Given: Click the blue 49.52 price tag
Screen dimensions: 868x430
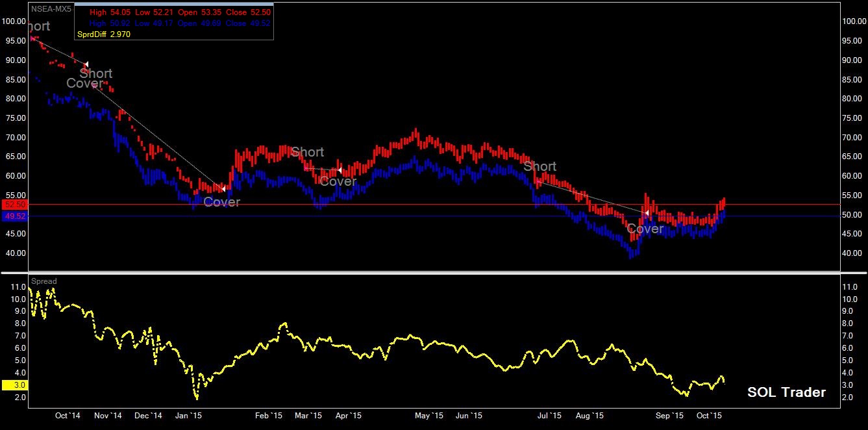Looking at the screenshot, I should (14, 216).
